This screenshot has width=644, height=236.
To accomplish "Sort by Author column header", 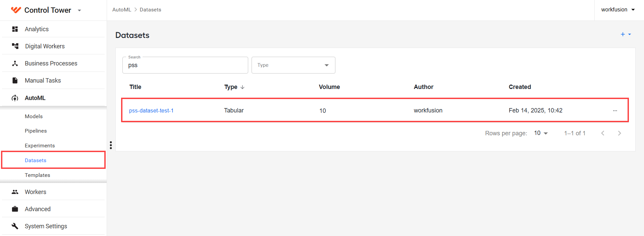I will [x=424, y=87].
